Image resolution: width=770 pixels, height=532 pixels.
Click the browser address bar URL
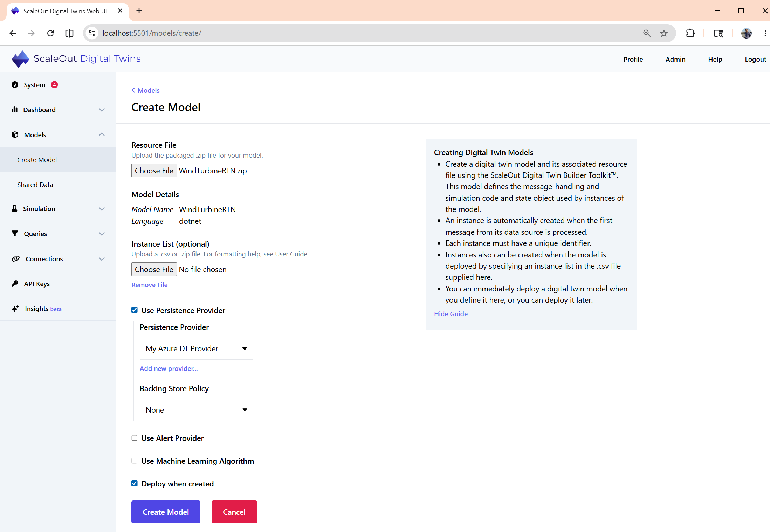pyautogui.click(x=152, y=33)
